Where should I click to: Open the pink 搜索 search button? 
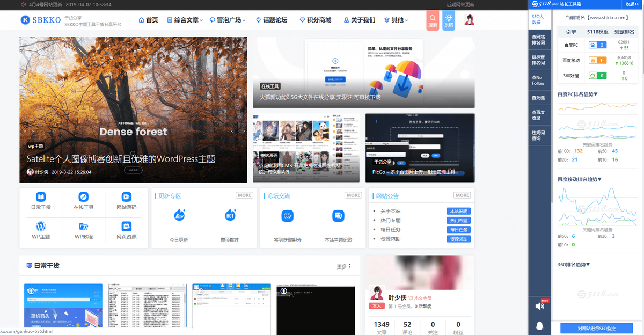pos(433,20)
